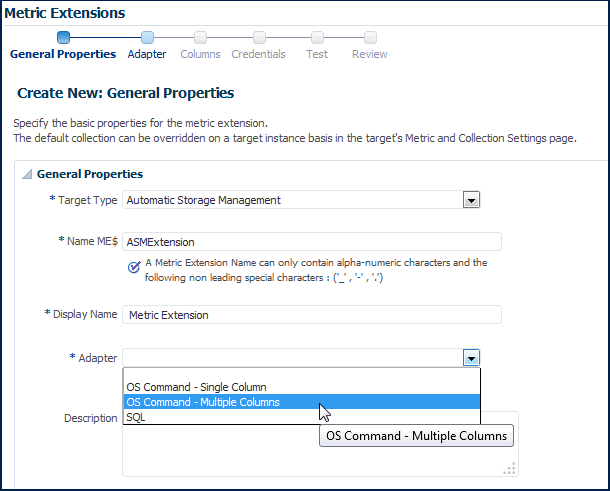Choose OS Command - Multiple Columns option
Viewport: 610px width, 491px height.
[302, 402]
